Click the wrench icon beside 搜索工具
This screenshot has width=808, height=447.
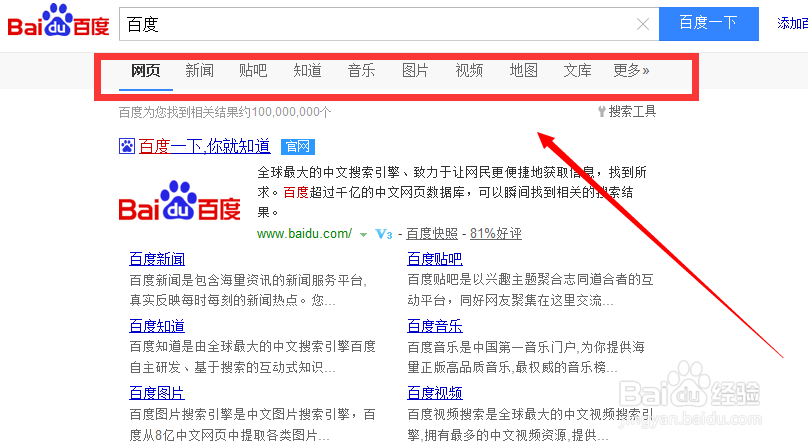601,111
